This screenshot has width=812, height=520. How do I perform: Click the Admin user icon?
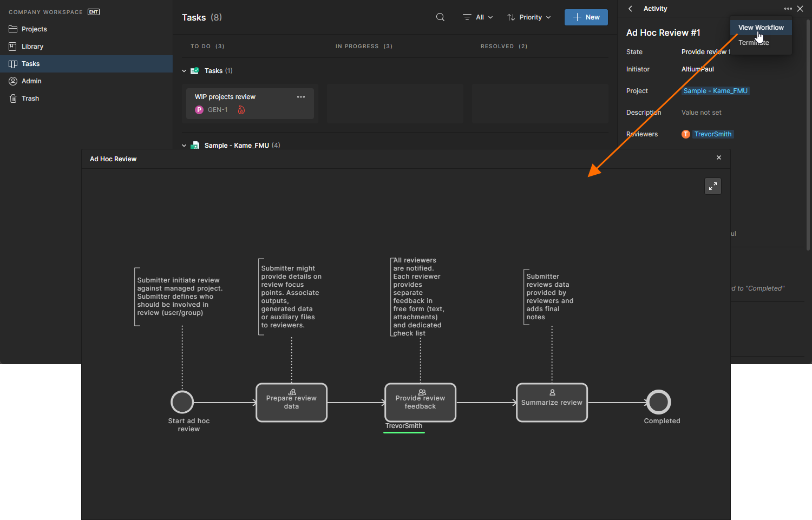(x=13, y=81)
